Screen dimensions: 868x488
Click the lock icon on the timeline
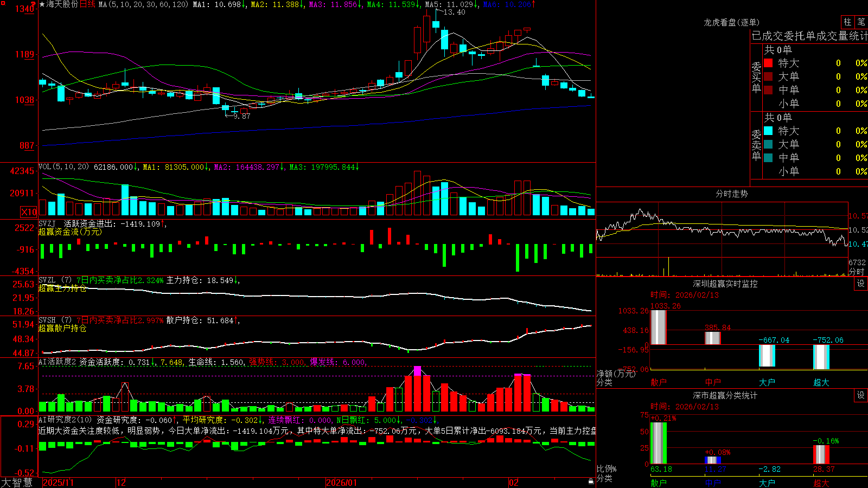591,481
